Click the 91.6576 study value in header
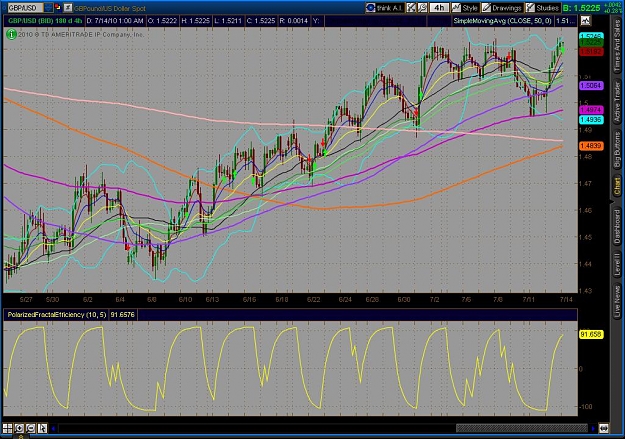625x439 pixels. (x=122, y=315)
